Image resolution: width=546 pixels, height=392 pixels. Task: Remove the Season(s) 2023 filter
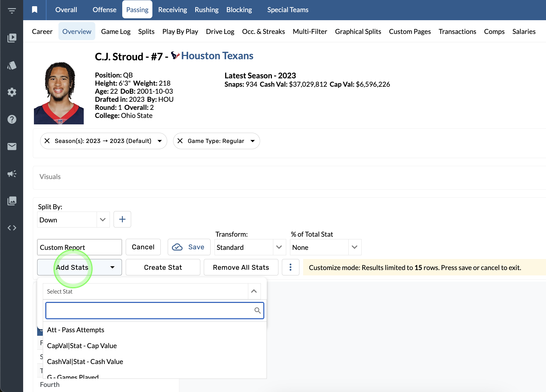[47, 141]
